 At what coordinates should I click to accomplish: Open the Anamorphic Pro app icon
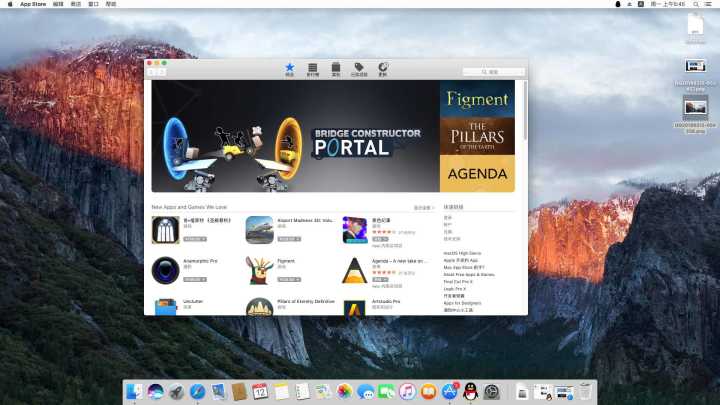165,270
